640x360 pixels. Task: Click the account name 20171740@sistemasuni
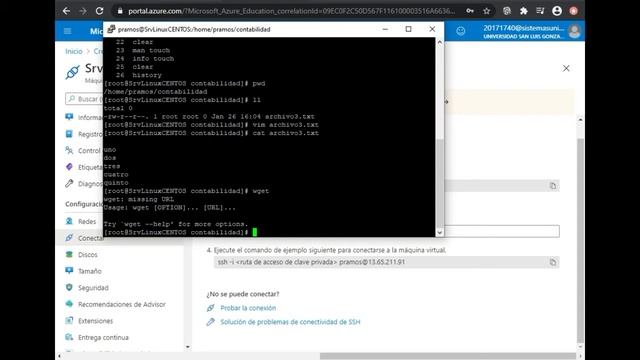tap(523, 28)
